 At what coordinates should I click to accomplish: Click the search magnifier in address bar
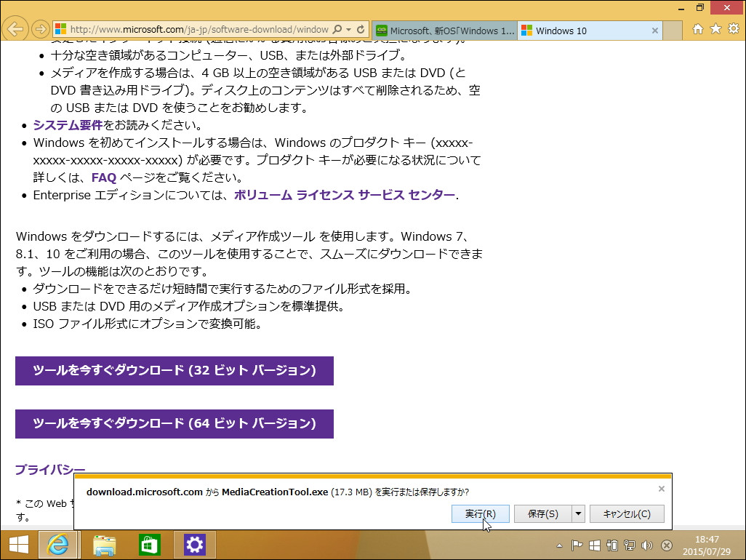(337, 30)
